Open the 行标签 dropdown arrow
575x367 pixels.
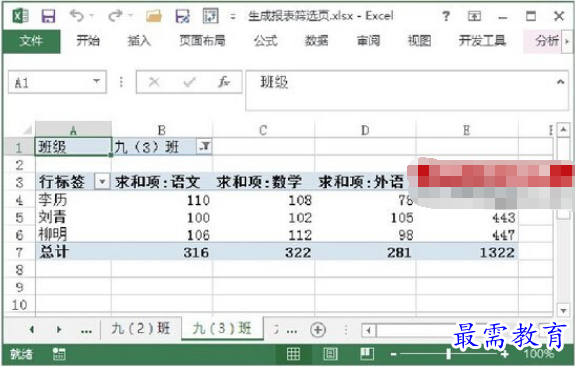pyautogui.click(x=102, y=181)
